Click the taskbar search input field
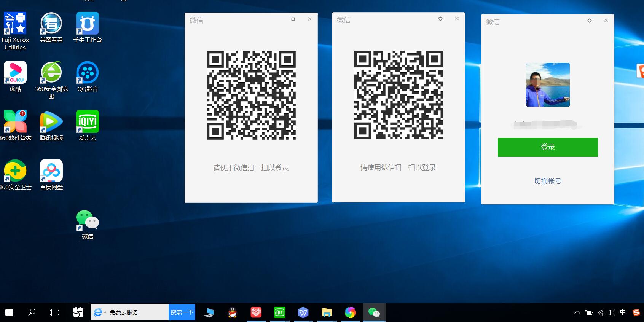Screen dimensions: 644x322 (x=137, y=312)
